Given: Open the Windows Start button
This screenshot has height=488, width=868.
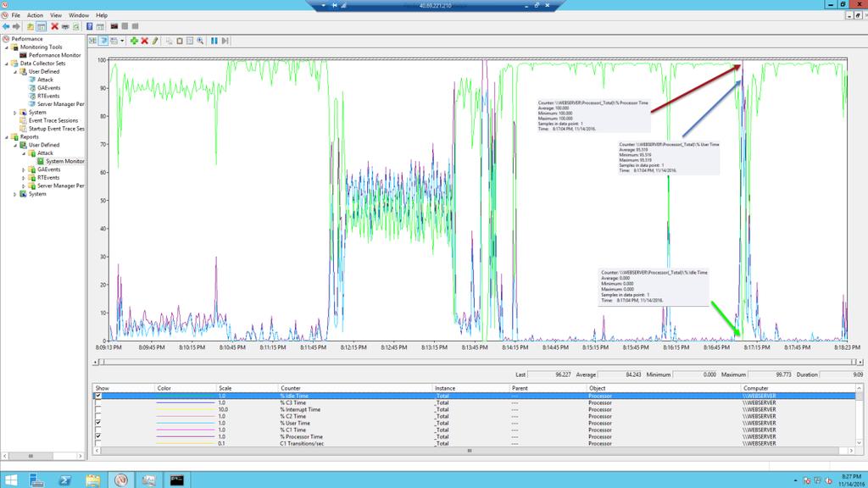Looking at the screenshot, I should pos(10,480).
